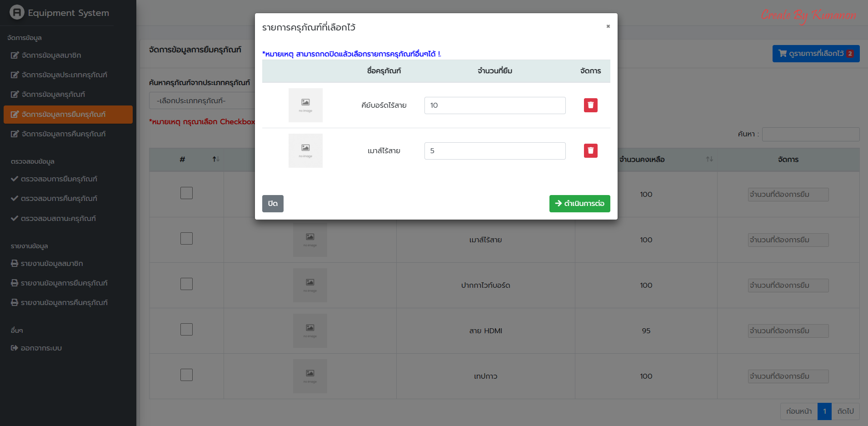Select checkbox for สาย HDMI row
The height and width of the screenshot is (426, 868).
tap(186, 330)
